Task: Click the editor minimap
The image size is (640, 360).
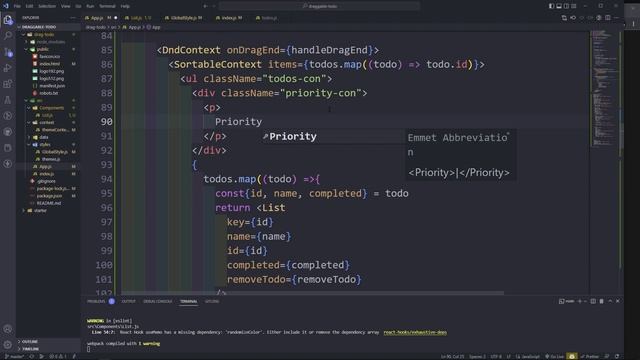Action: pyautogui.click(x=604, y=88)
